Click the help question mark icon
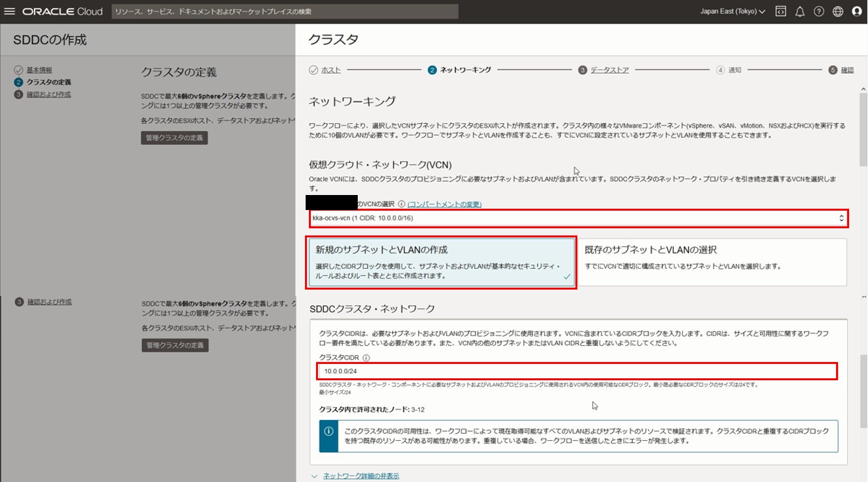Viewport: 868px width, 482px height. 818,12
